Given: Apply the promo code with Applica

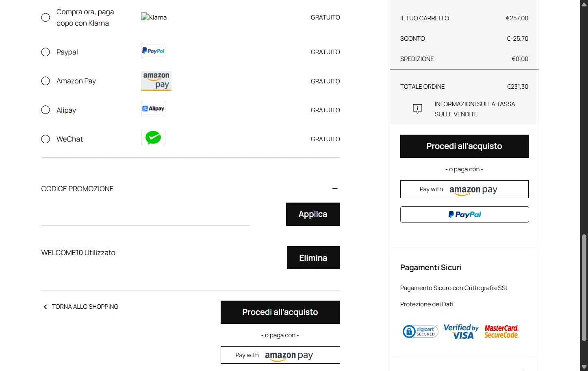Looking at the screenshot, I should [x=313, y=214].
